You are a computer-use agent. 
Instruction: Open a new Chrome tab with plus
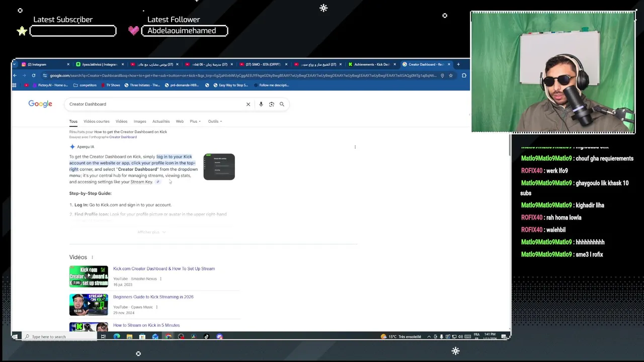click(458, 64)
